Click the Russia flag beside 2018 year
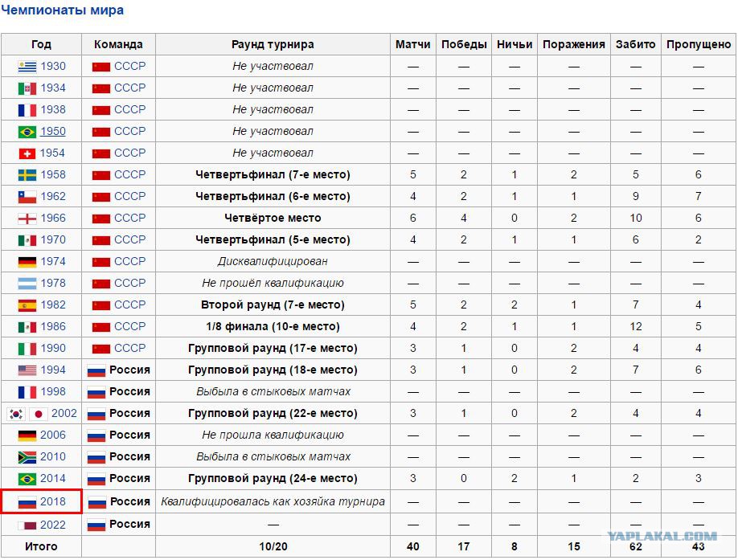 point(27,502)
